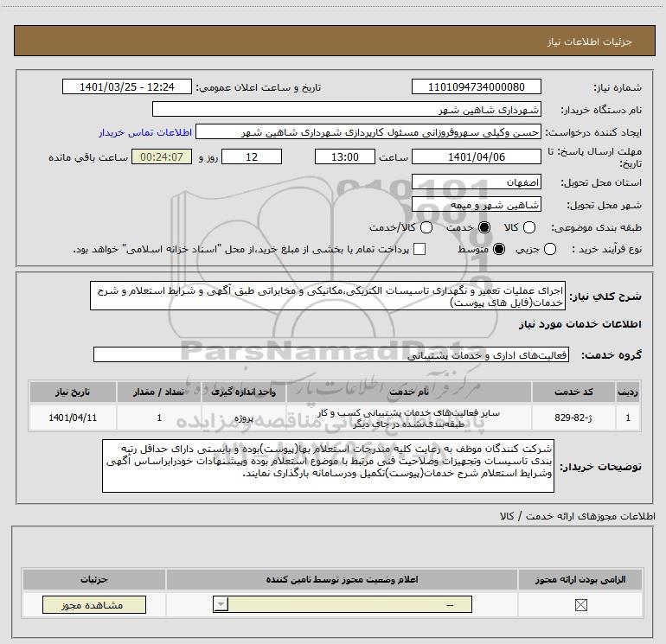The height and width of the screenshot is (644, 666).
Task: Click the توضیحات خریدار text area
Action: (x=328, y=466)
